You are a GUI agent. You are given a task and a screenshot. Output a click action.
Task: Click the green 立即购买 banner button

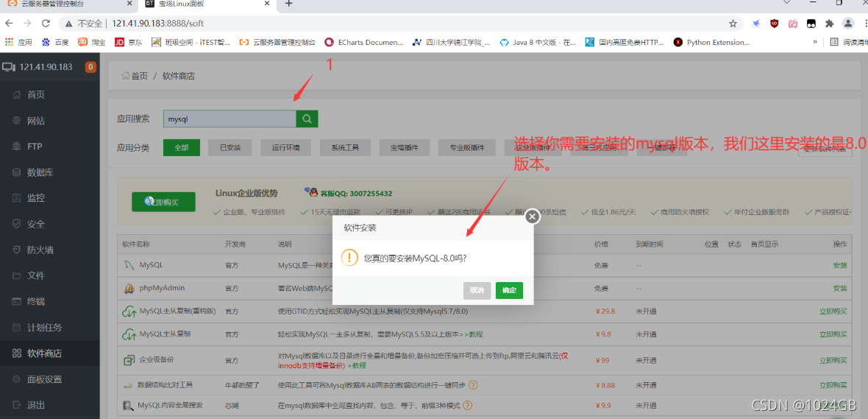pyautogui.click(x=163, y=202)
